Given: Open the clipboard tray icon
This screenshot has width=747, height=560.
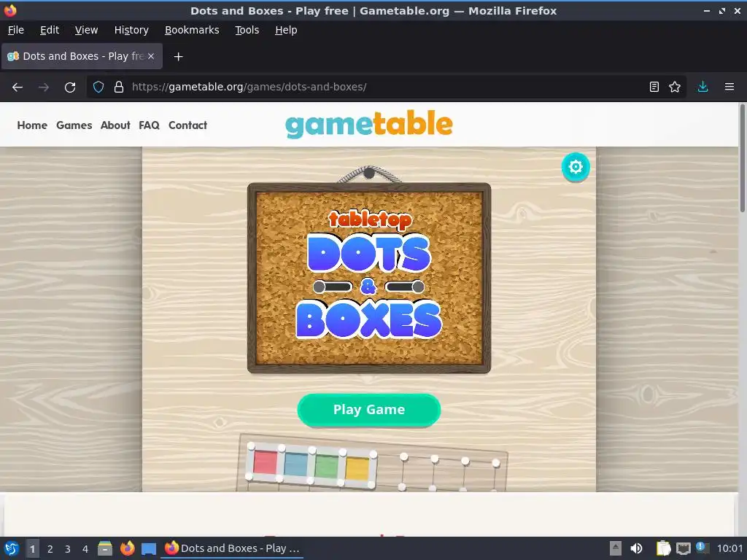Looking at the screenshot, I should click(x=663, y=548).
